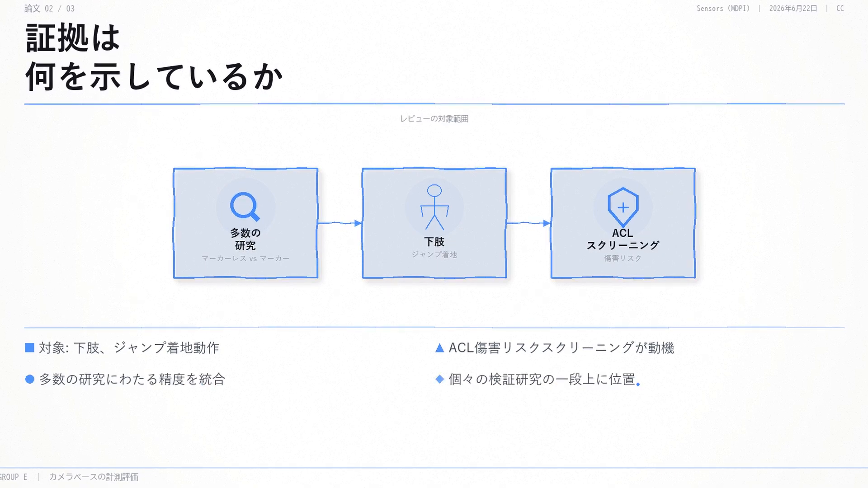Select the 多数の研究 box label

[x=245, y=239]
